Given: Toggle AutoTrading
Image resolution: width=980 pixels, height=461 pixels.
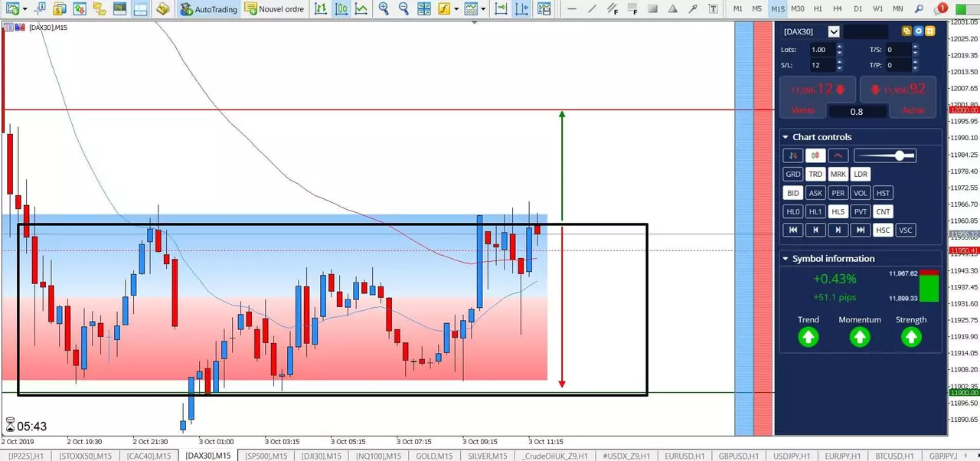Looking at the screenshot, I should [208, 9].
